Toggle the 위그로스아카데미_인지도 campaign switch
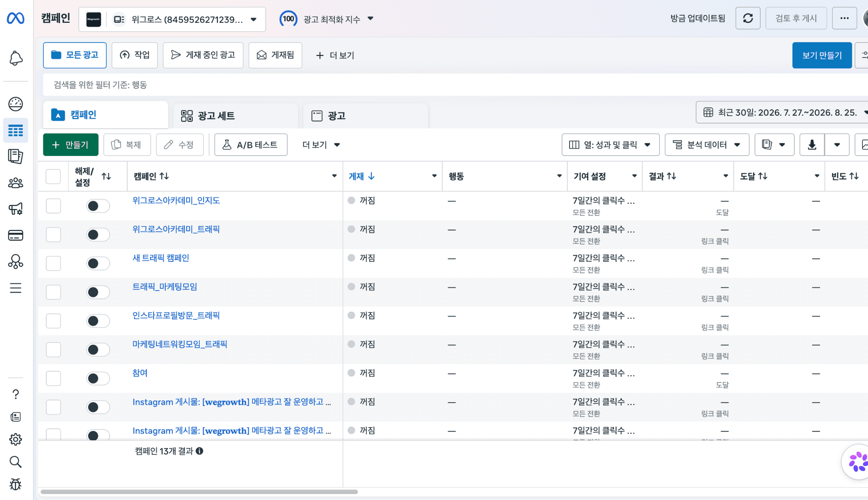Image resolution: width=868 pixels, height=500 pixels. click(x=98, y=206)
